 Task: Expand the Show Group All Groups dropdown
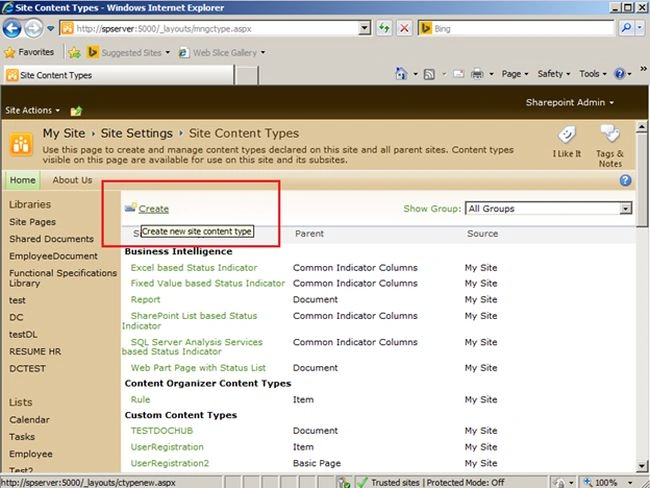click(626, 209)
